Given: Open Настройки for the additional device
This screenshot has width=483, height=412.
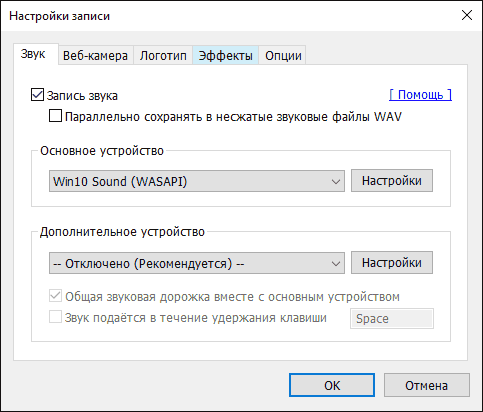Looking at the screenshot, I should (392, 263).
